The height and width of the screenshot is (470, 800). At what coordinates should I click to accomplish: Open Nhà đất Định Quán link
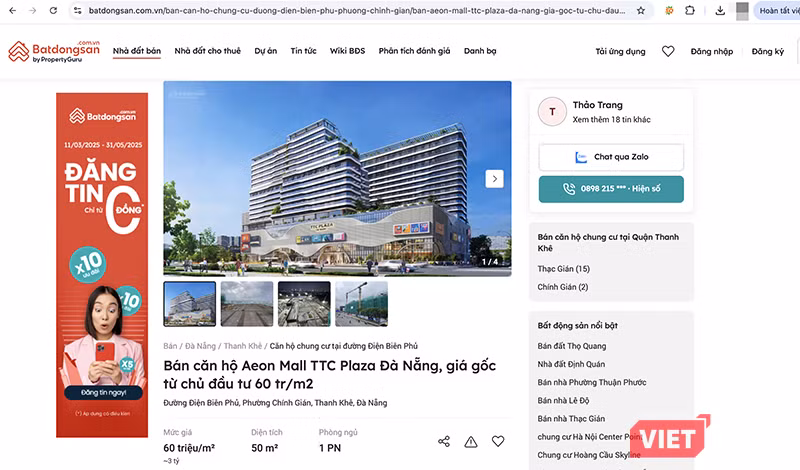(x=571, y=364)
